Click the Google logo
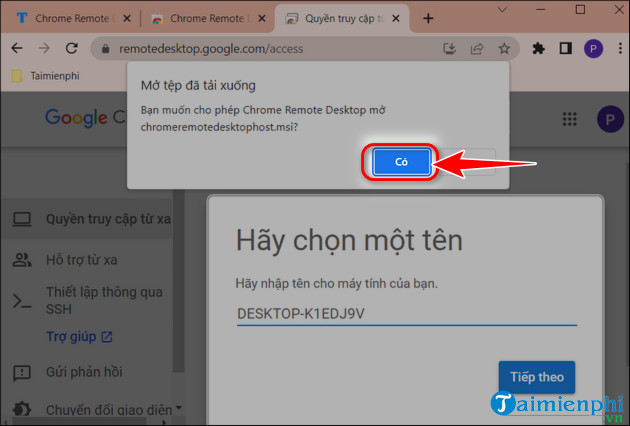Viewport: 630px width, 426px height. coord(76,118)
